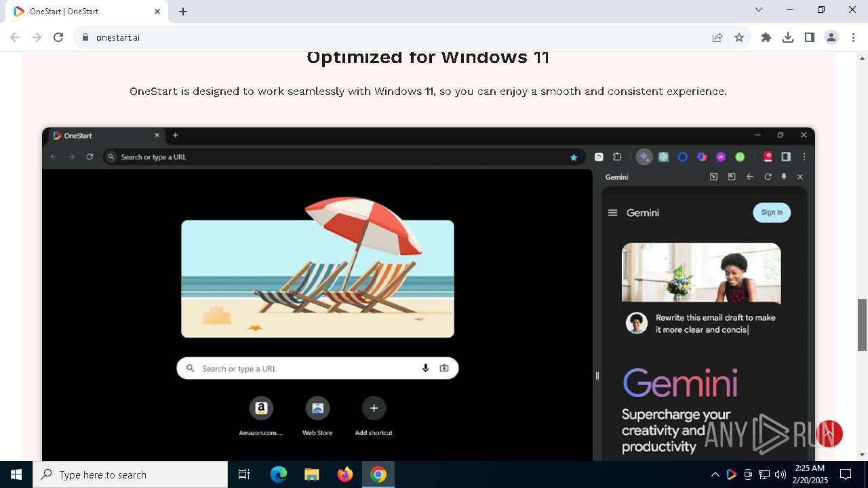The image size is (868, 488).
Task: Reload the onestart.ai page
Action: click(58, 37)
